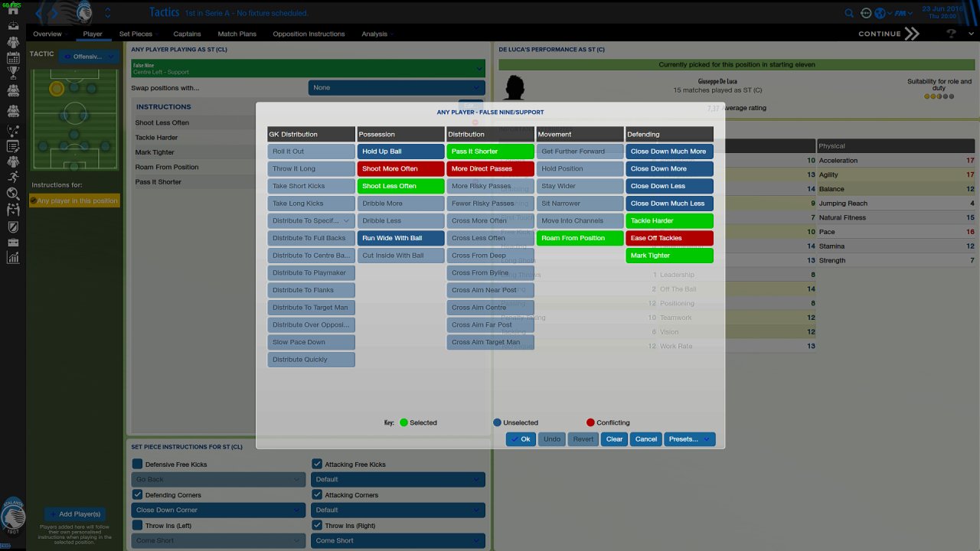Click the Atalanta club badge in header
The width and height of the screenshot is (980, 551).
[x=84, y=11]
